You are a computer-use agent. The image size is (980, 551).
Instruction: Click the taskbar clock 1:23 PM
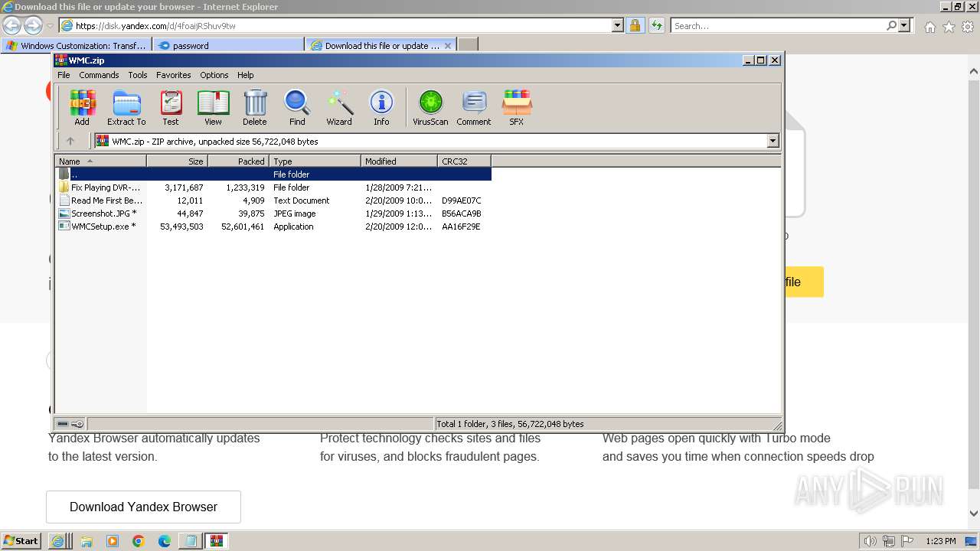[941, 541]
